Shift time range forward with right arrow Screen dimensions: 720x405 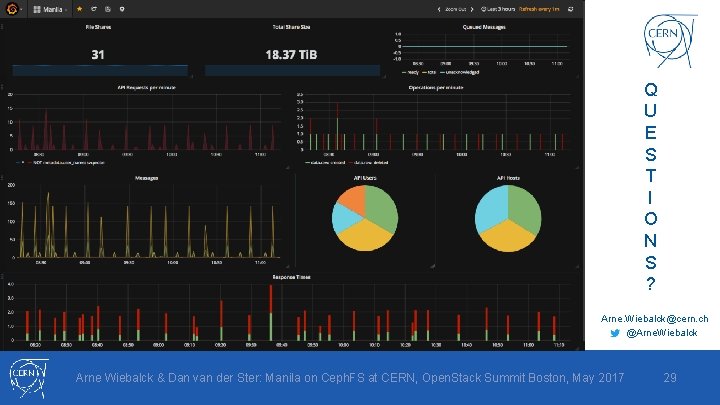[472, 9]
